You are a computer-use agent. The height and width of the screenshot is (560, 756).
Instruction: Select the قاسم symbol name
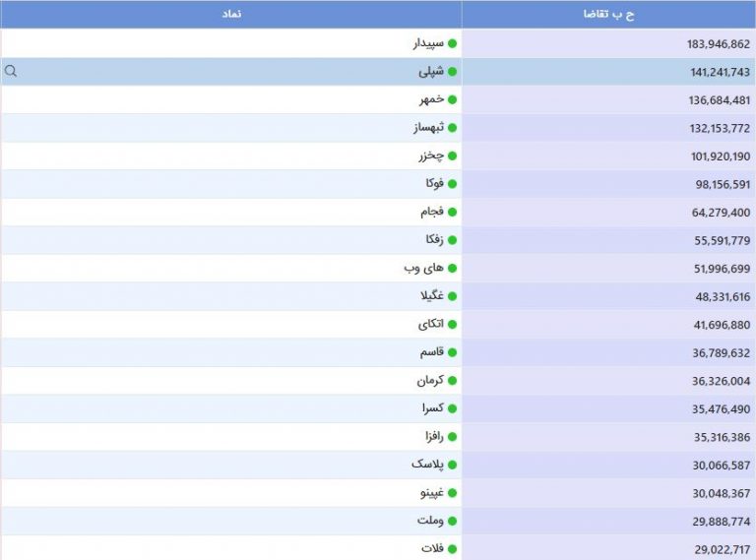point(431,352)
